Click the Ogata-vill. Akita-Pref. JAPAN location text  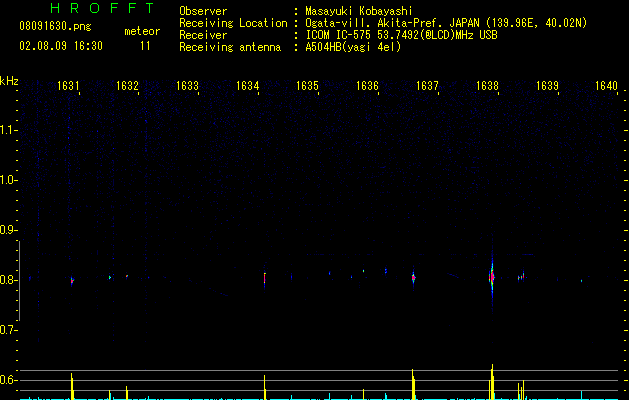446,23
